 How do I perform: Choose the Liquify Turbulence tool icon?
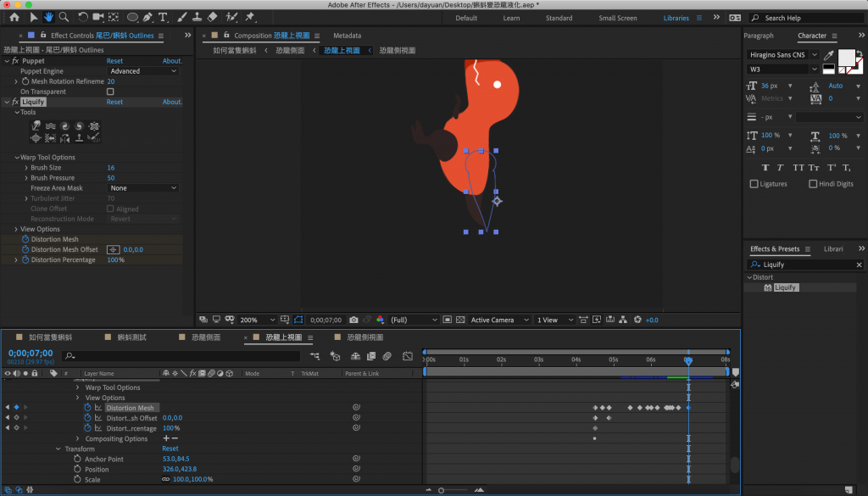pyautogui.click(x=50, y=125)
